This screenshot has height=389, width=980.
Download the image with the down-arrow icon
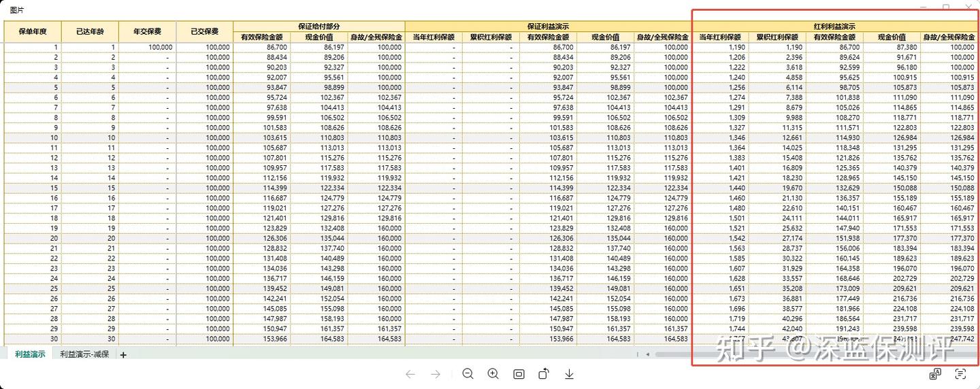pos(570,374)
